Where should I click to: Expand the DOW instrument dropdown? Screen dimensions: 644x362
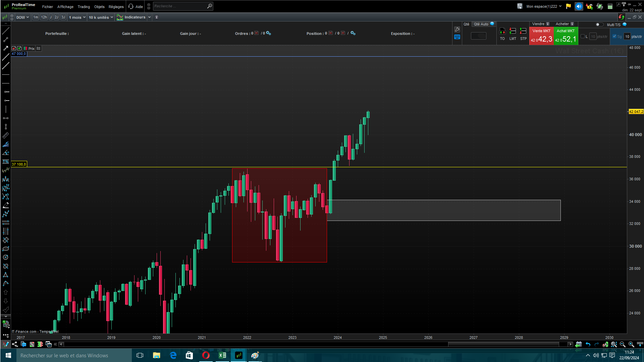[22, 17]
